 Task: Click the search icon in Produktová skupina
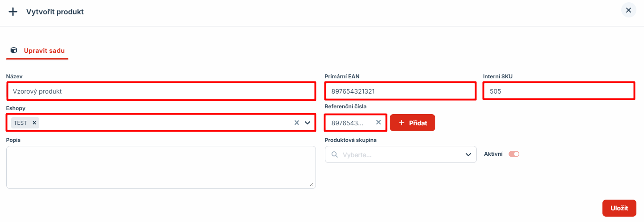[334, 154]
